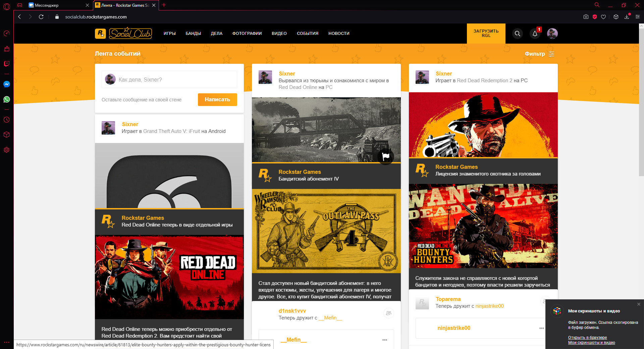Image resolution: width=644 pixels, height=349 pixels.
Task: Open Sixner name on the iFruit post
Action: [130, 124]
